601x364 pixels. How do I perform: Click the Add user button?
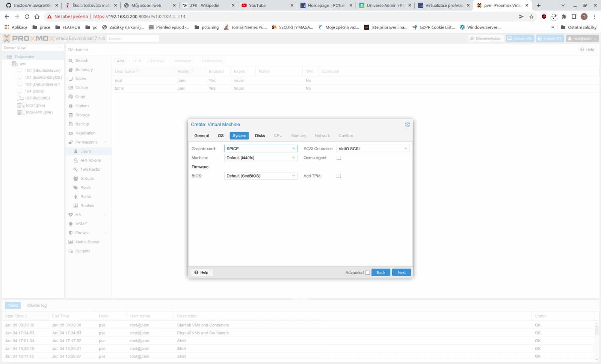click(120, 61)
